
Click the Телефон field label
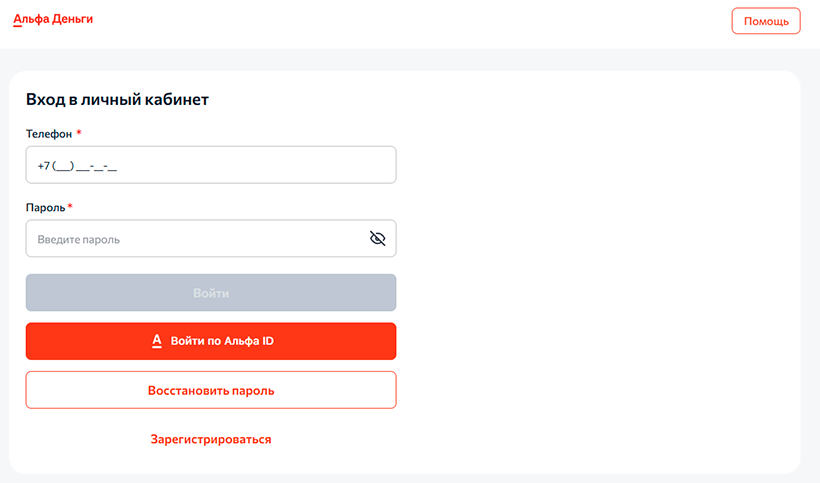pos(48,133)
